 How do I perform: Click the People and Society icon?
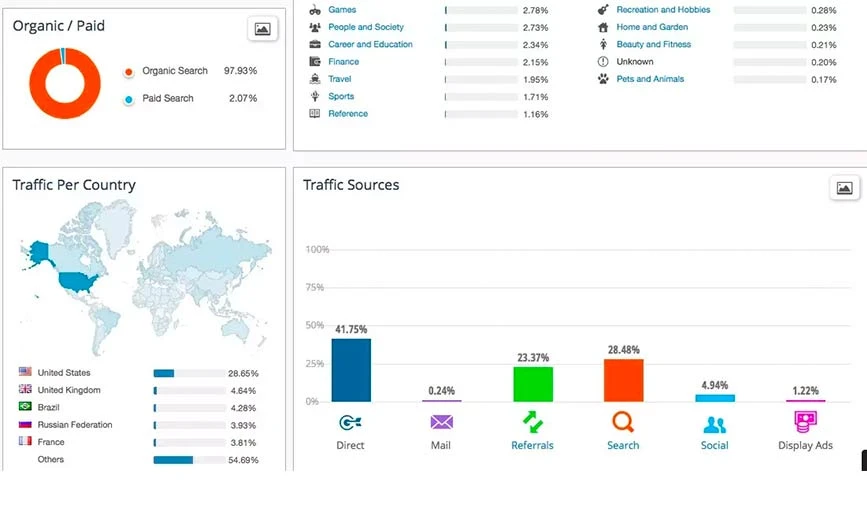click(x=315, y=27)
